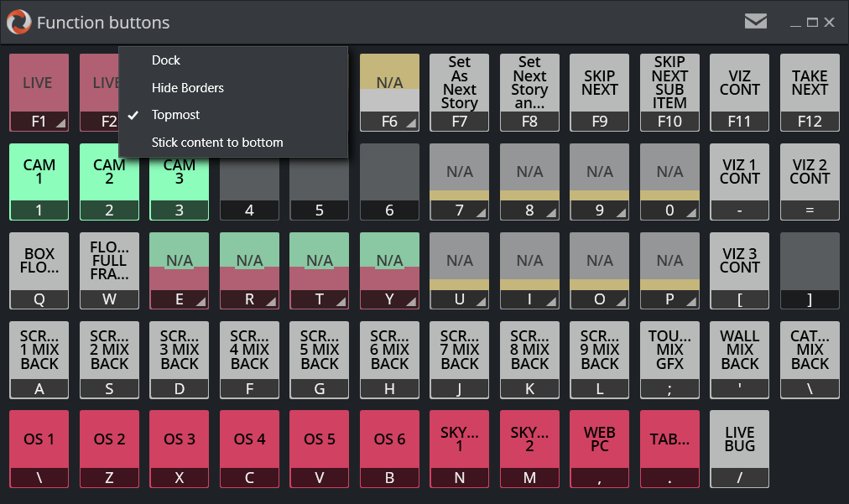Select Dock from the context menu
Viewport: 849px width, 504px height.
pyautogui.click(x=166, y=60)
